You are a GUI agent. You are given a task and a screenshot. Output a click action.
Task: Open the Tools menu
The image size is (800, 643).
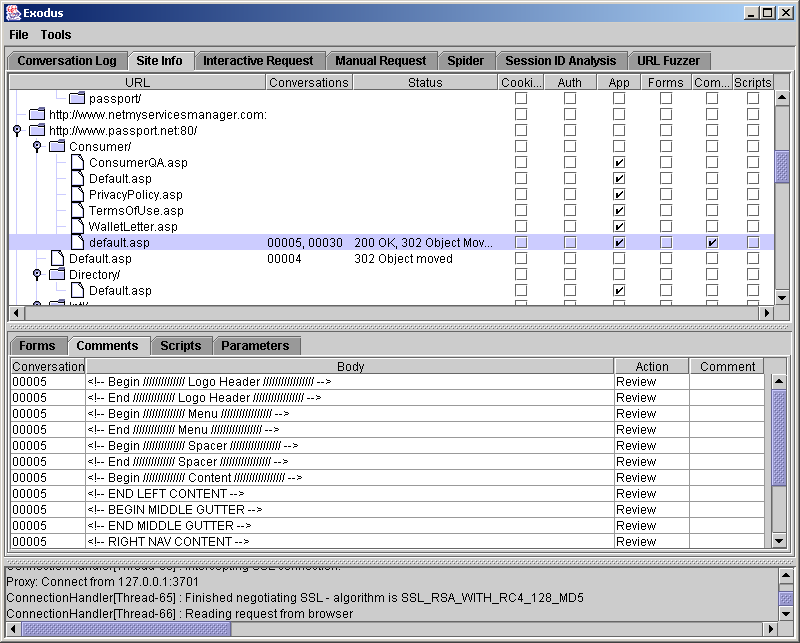56,35
